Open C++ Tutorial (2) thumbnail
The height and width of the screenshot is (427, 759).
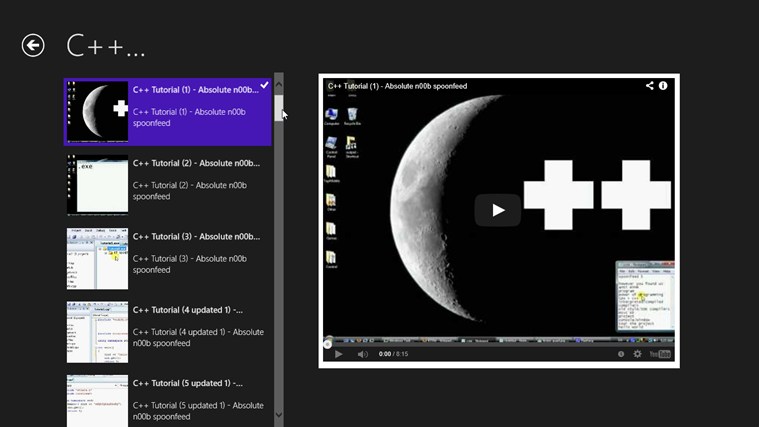[97, 185]
